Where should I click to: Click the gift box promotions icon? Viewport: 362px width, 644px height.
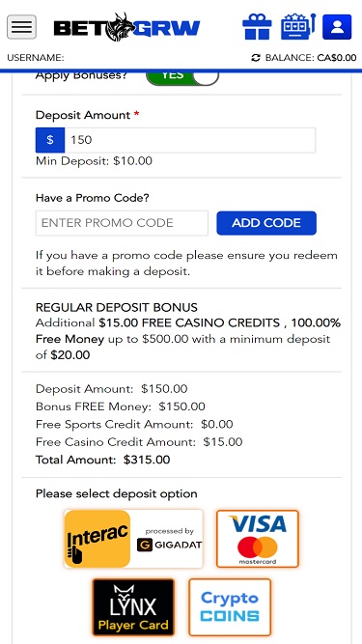coord(257,27)
